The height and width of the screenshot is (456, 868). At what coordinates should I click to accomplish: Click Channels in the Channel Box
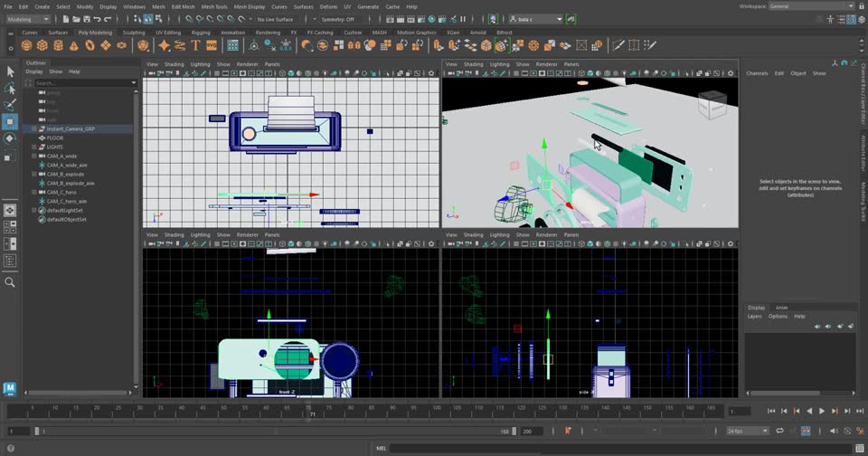pyautogui.click(x=756, y=73)
